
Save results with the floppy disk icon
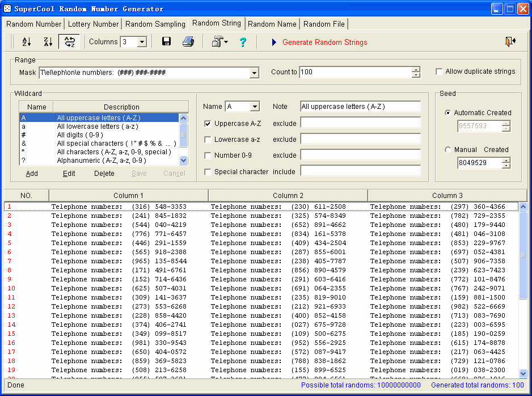(x=167, y=42)
